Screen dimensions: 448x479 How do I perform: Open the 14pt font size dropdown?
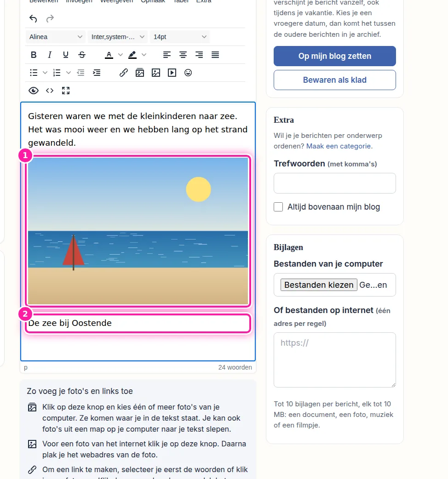point(180,37)
